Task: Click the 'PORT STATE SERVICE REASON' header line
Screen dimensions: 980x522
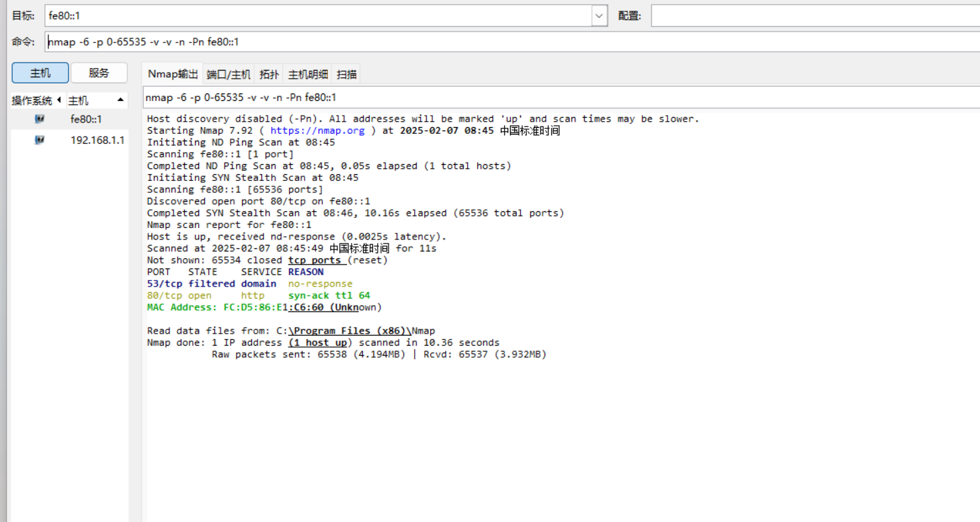Action: pyautogui.click(x=235, y=272)
